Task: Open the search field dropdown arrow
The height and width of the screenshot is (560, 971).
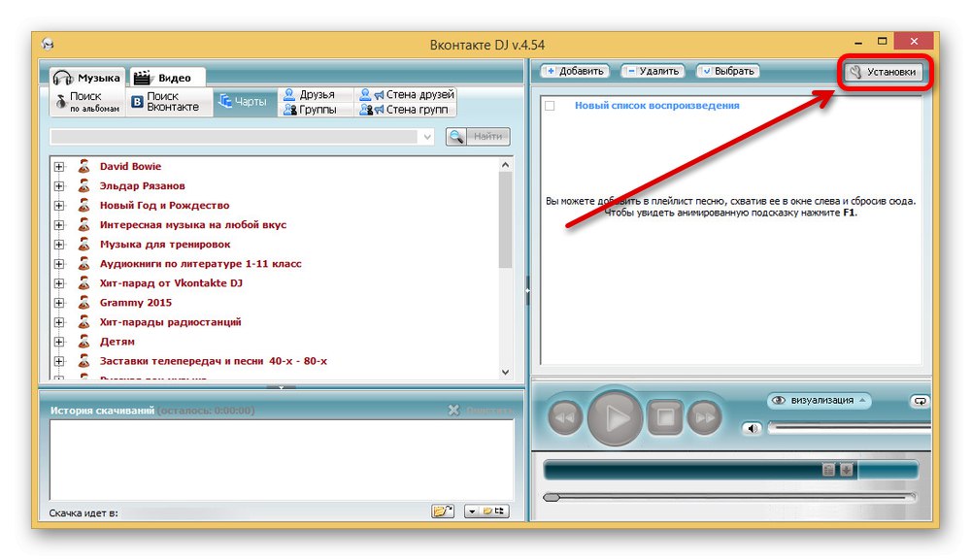Action: pyautogui.click(x=427, y=137)
